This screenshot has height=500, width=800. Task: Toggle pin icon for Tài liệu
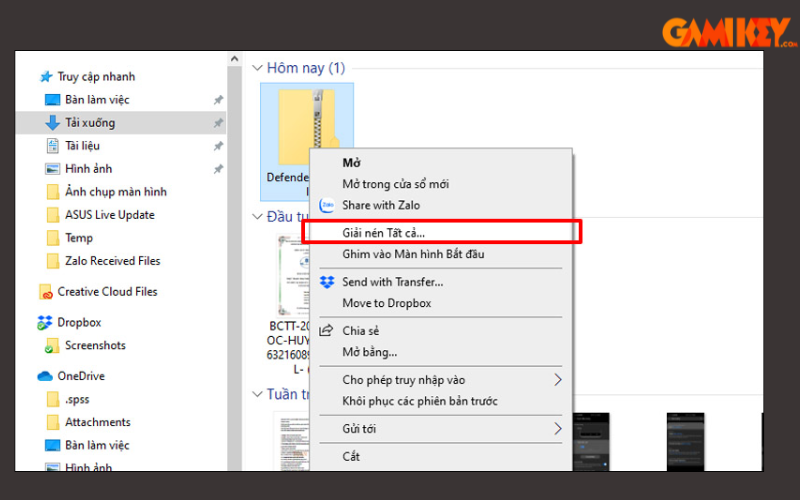tap(218, 146)
